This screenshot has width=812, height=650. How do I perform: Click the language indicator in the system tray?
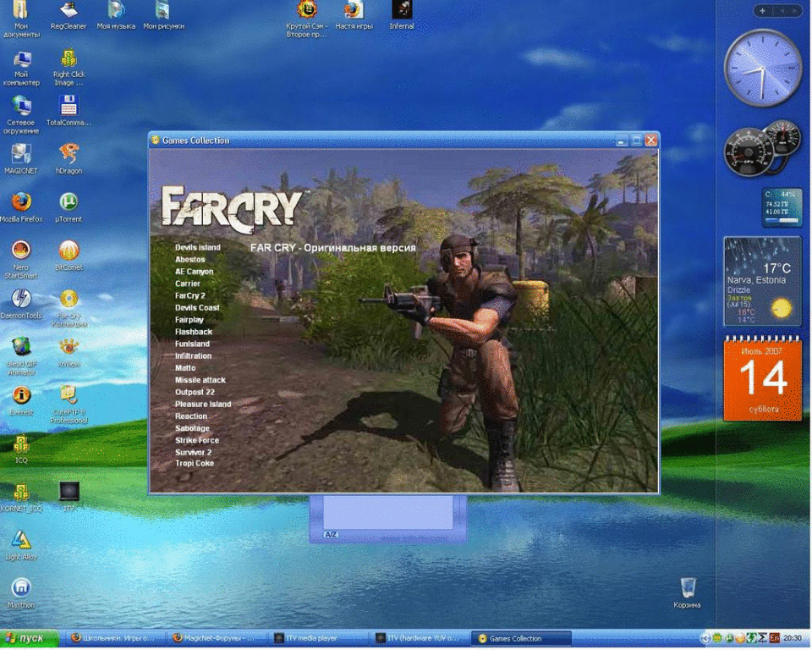(x=776, y=638)
